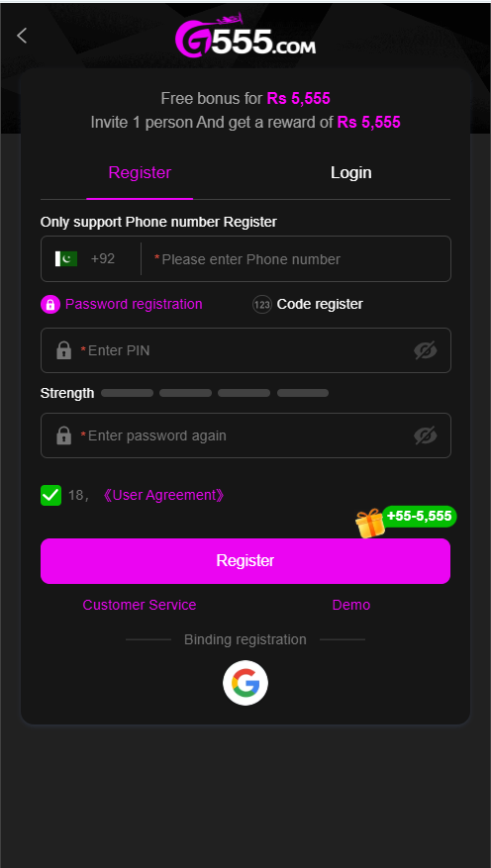Click the G555.com logo
The image size is (491, 868).
[245, 37]
